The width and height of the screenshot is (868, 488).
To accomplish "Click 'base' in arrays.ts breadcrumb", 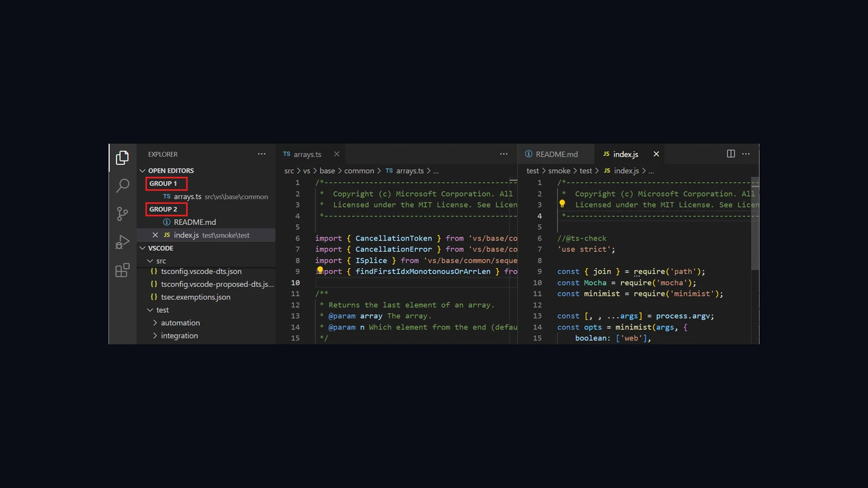I will (327, 171).
